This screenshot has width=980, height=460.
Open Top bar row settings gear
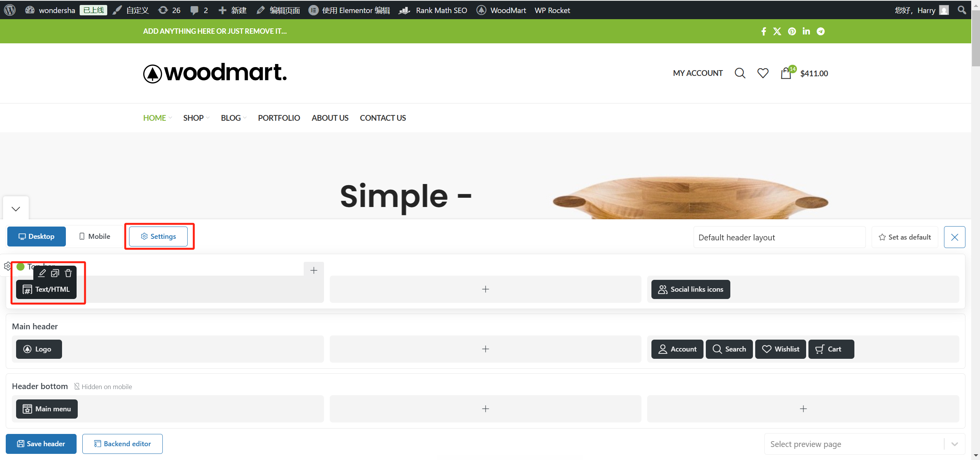coord(7,266)
